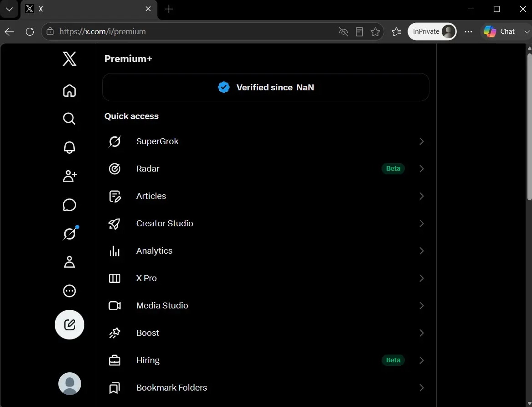Open the Copilot Chat dropdown arrow
Viewport: 532px width, 407px height.
[x=527, y=31]
